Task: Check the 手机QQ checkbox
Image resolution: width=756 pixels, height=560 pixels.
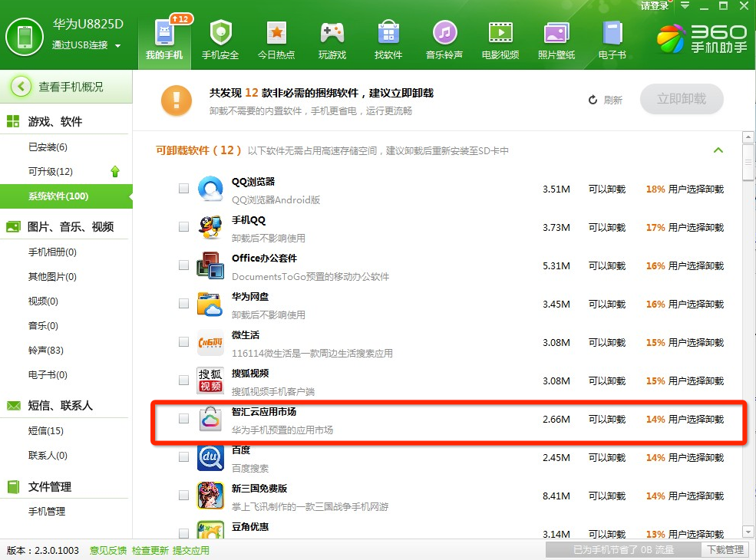Action: point(183,226)
